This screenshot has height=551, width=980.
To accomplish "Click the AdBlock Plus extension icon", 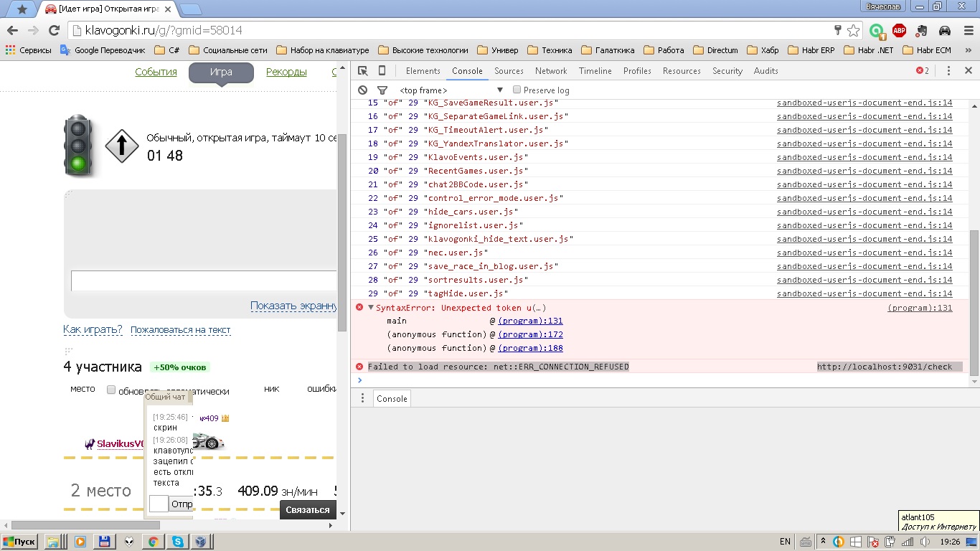I will click(899, 30).
